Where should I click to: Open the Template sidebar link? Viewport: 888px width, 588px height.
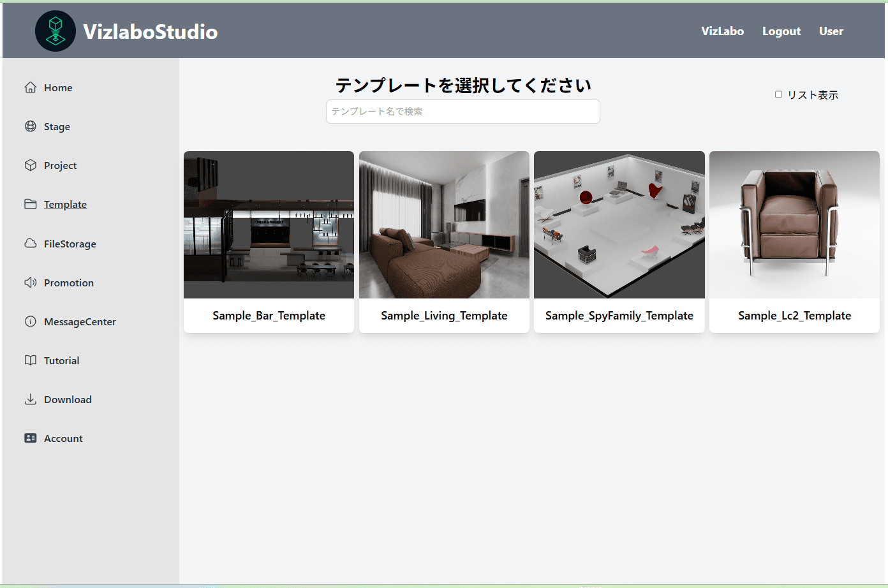pyautogui.click(x=65, y=205)
